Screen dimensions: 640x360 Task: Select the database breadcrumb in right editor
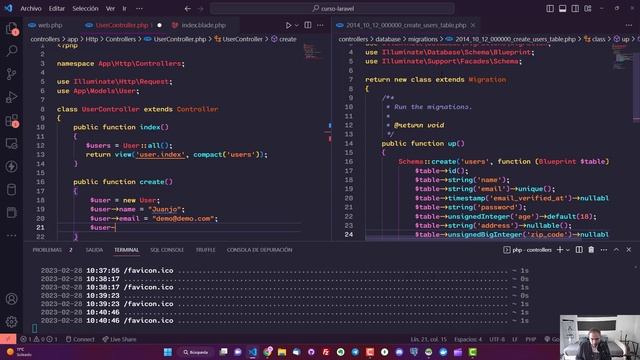388,39
